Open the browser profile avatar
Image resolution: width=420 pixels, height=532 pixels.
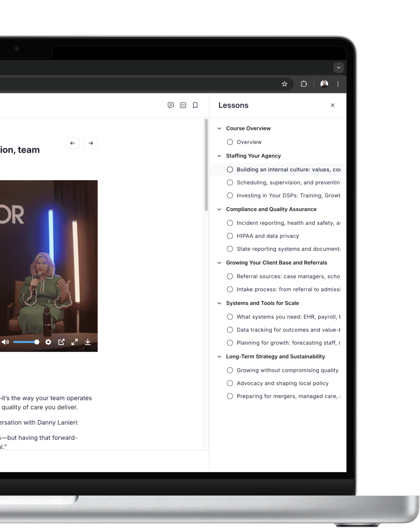324,84
